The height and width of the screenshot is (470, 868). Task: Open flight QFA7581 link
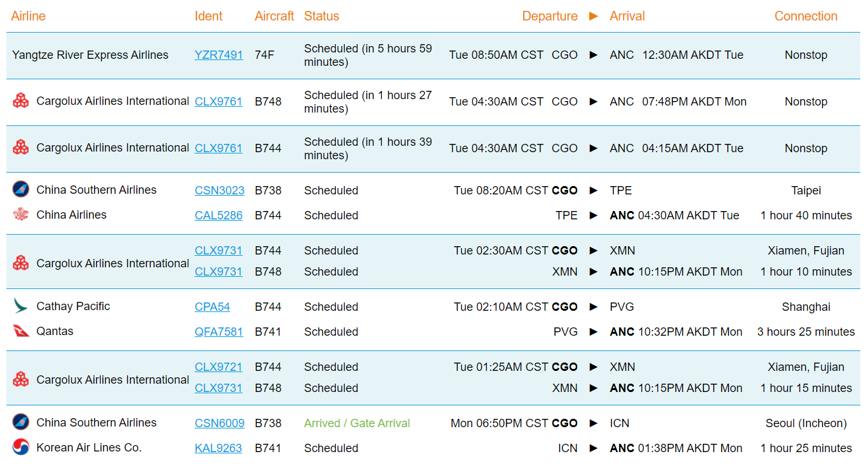point(219,332)
